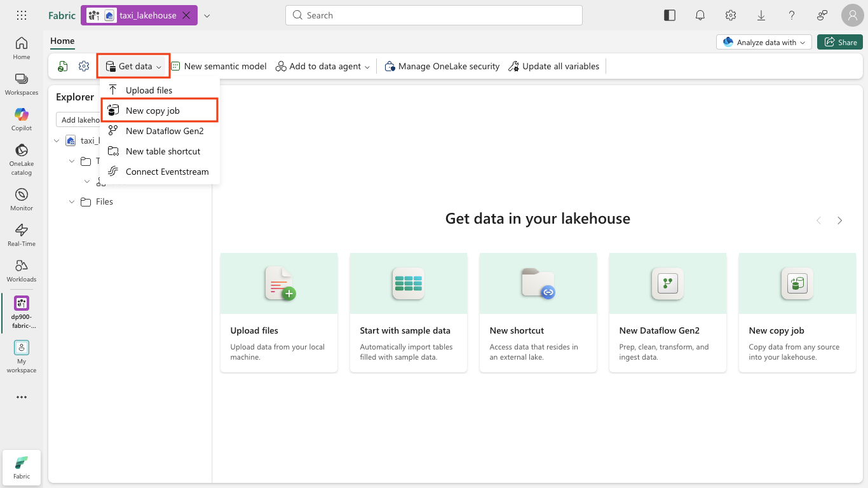Viewport: 868px width, 488px height.
Task: Open My workspace in sidebar
Action: 22,356
